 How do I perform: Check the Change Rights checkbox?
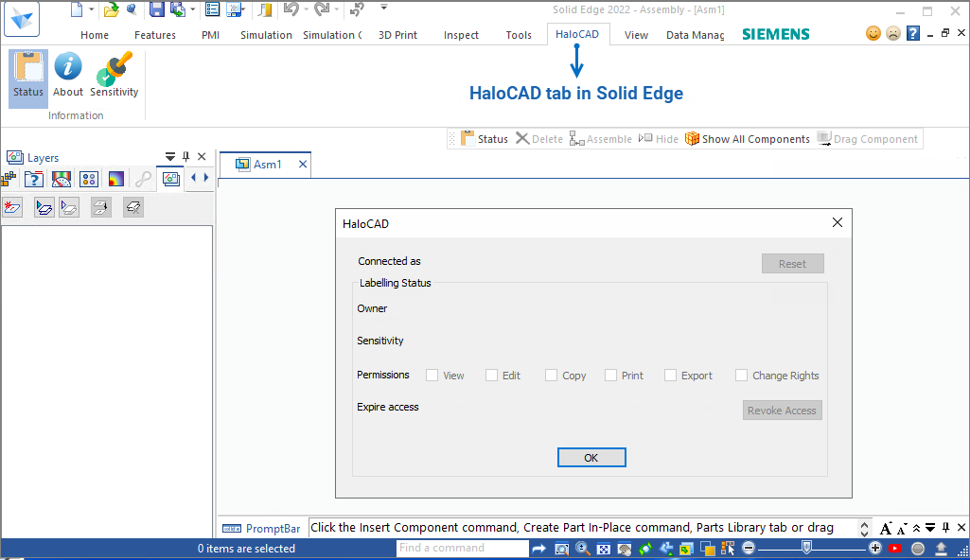click(742, 376)
